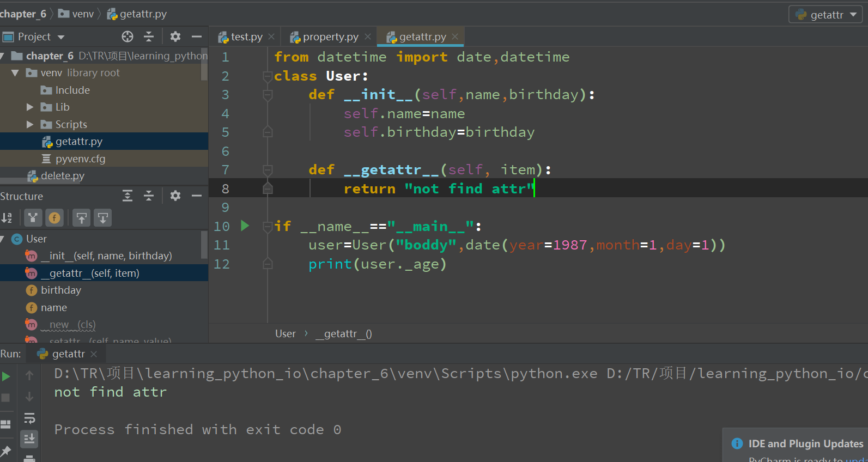The width and height of the screenshot is (868, 462).
Task: Click the print icon in Run sidebar
Action: [x=29, y=458]
